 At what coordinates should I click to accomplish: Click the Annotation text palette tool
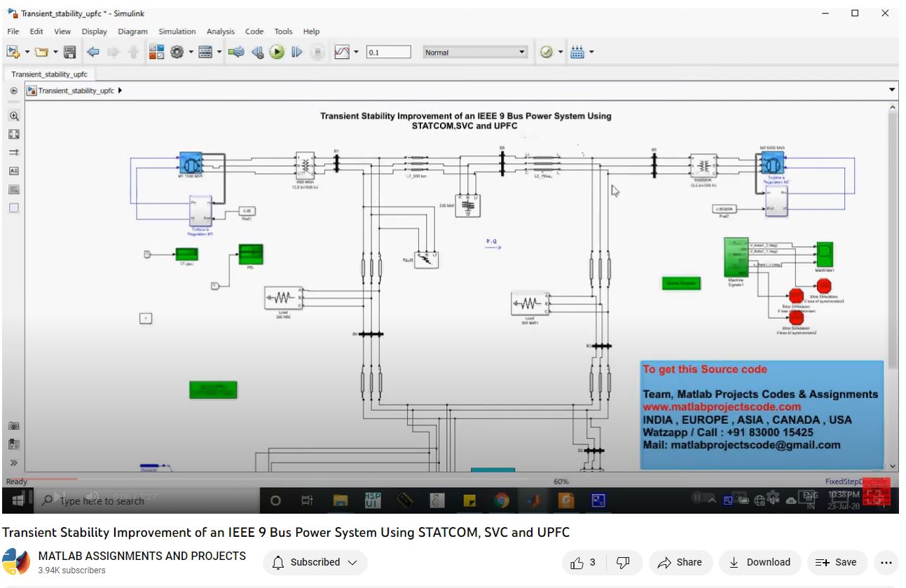13,170
